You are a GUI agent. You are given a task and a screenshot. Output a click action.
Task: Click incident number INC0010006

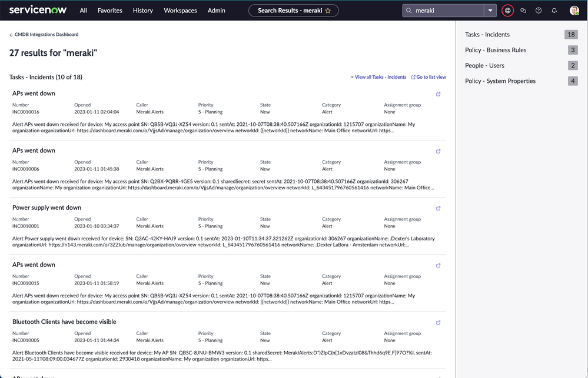click(x=25, y=169)
